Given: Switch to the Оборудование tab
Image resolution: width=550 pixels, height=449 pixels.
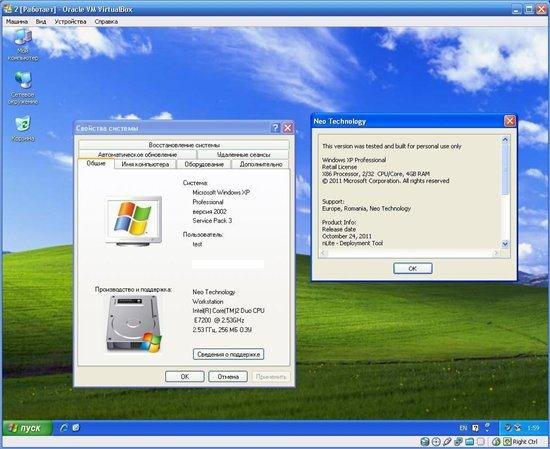Looking at the screenshot, I should 204,164.
